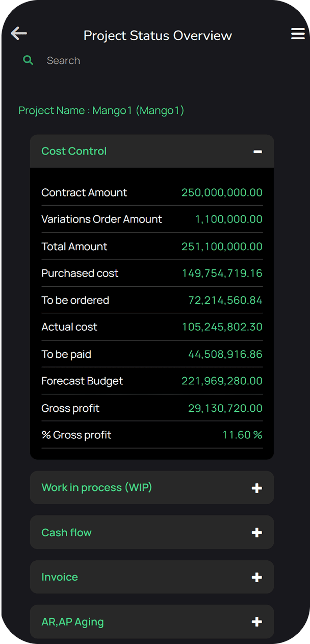
Task: Select the Project Name Mango1 label
Action: point(101,110)
